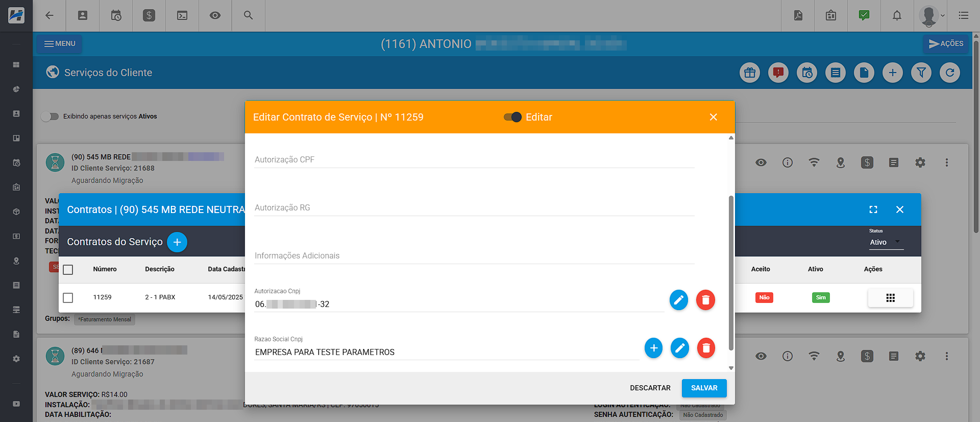Click the DESCARTAR button
The image size is (980, 422).
pos(650,388)
